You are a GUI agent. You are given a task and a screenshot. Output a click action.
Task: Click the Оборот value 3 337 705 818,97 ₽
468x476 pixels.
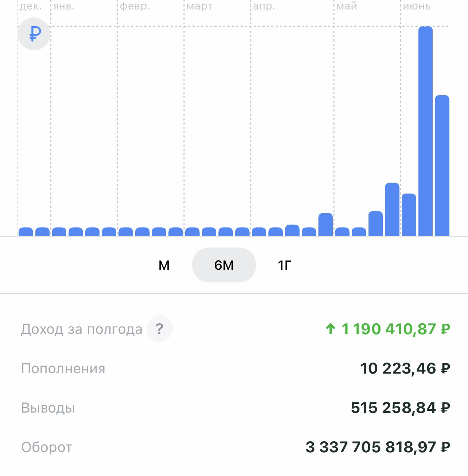pyautogui.click(x=378, y=447)
